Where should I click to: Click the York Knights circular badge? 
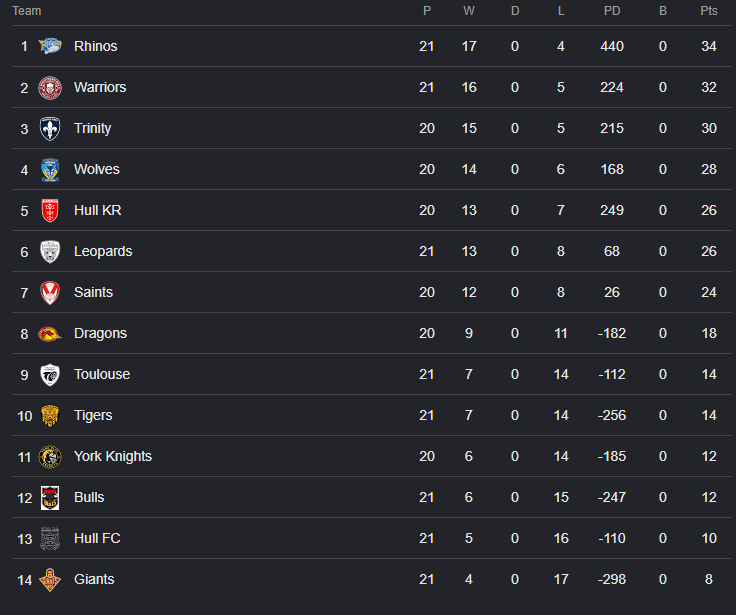(50, 457)
